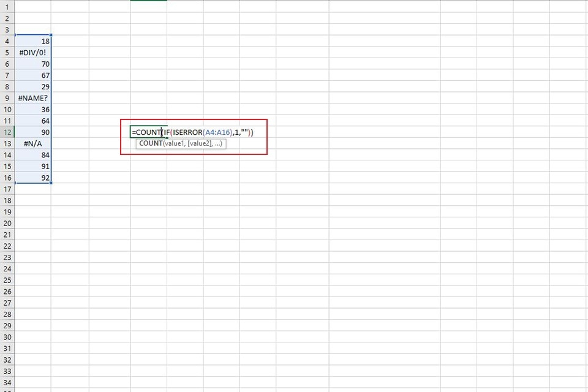
Task: Select row 28 header
Action: point(7,314)
